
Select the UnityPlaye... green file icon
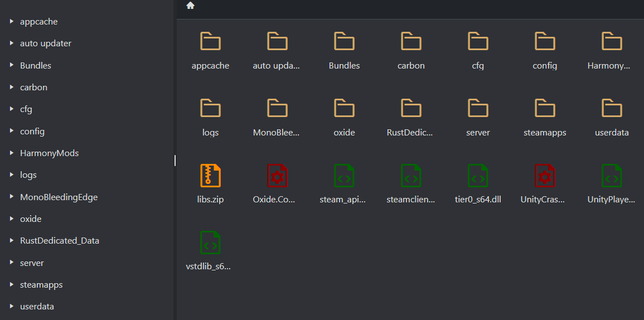(612, 175)
